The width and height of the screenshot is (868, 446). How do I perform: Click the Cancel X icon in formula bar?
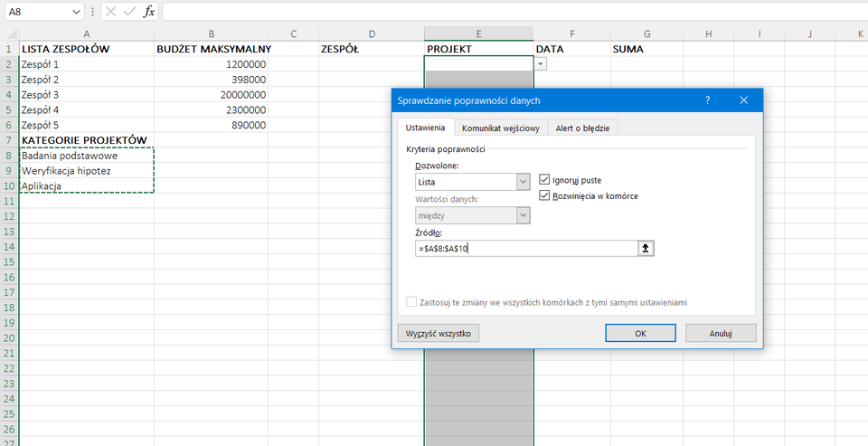pos(110,13)
